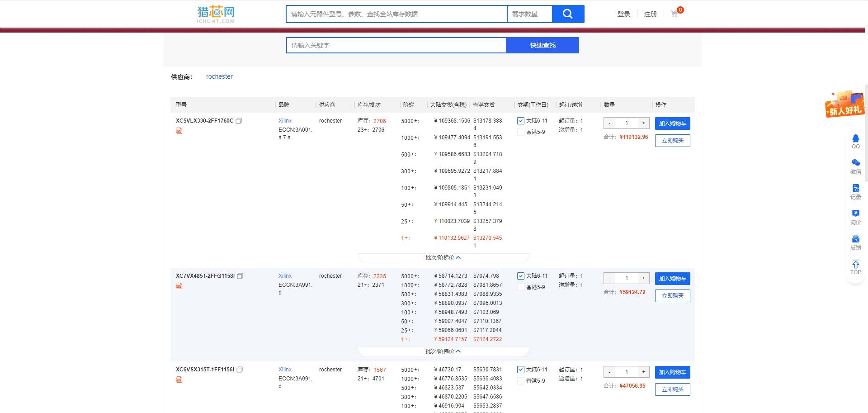The height and width of the screenshot is (413, 868).
Task: Open PDF datasheet for XC7VX485T-2FFG1158I
Action: click(x=179, y=286)
